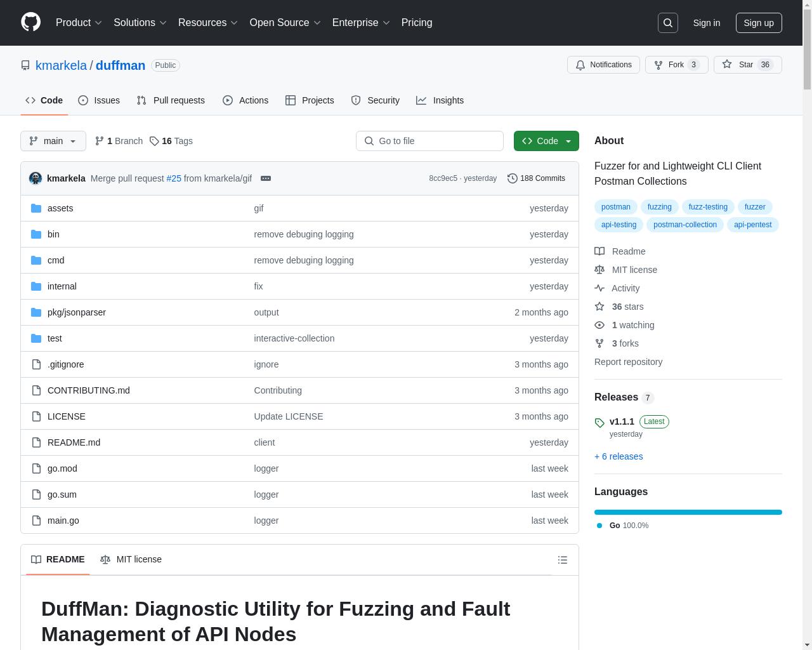
Task: Open the green Code dropdown
Action: click(x=546, y=141)
